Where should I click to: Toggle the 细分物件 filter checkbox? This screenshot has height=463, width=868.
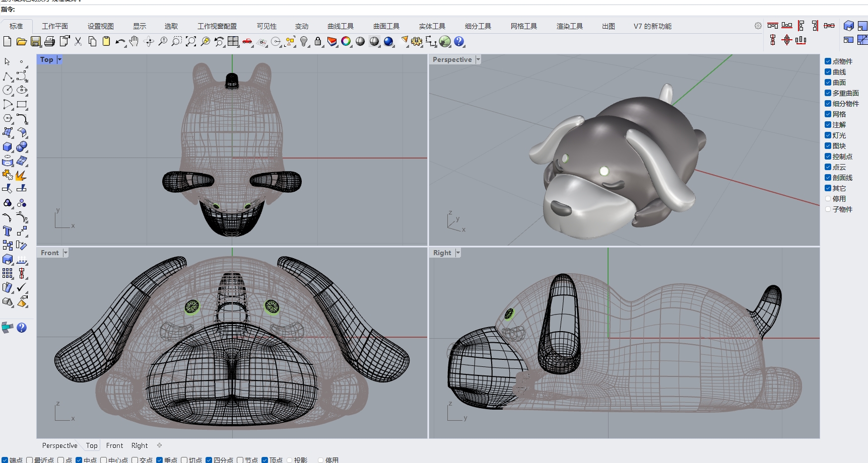(828, 104)
